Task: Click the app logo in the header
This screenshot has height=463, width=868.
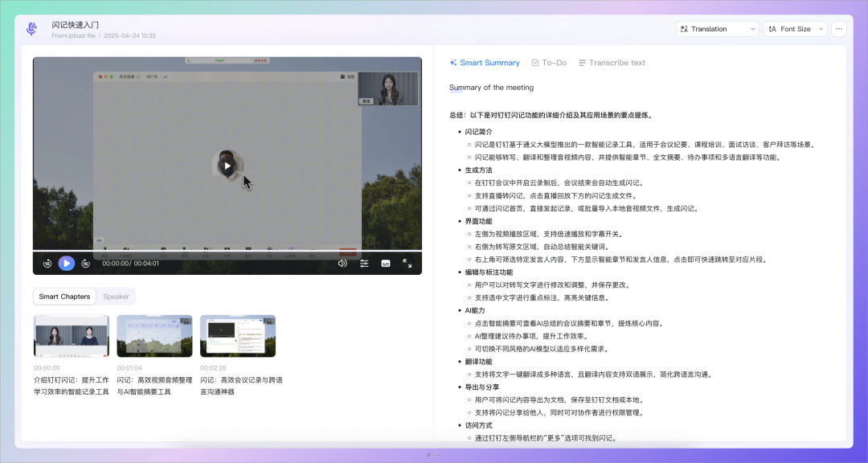Action: point(32,29)
